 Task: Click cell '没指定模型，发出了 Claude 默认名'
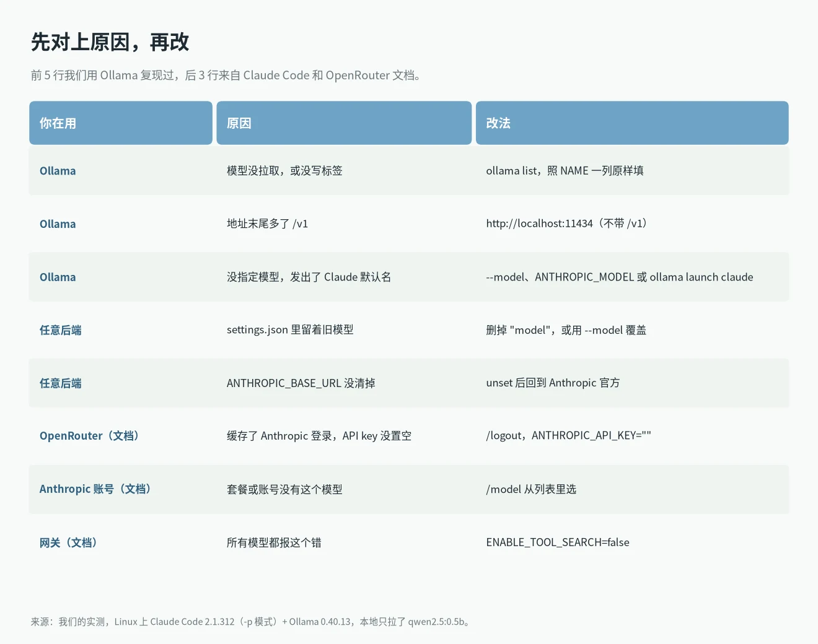[x=309, y=277]
